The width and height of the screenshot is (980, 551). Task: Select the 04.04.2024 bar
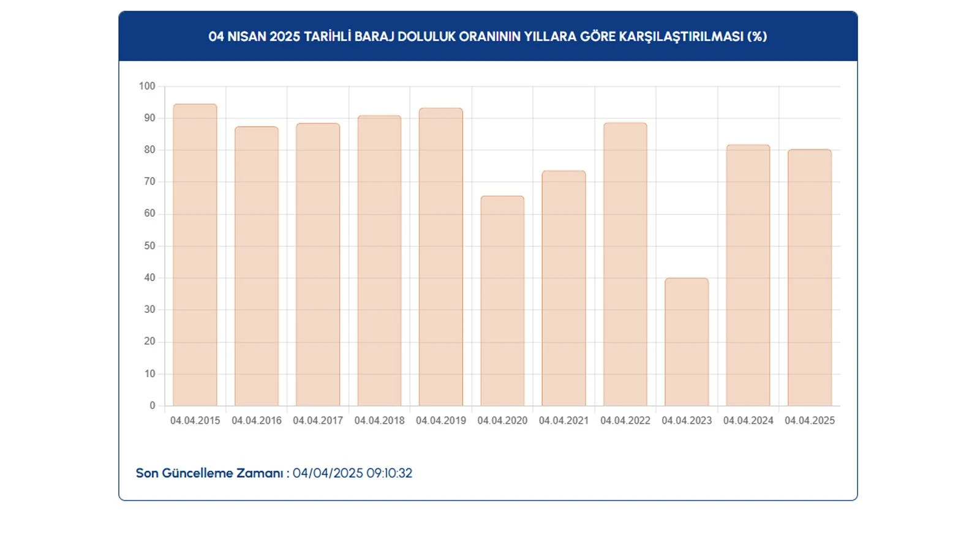748,275
